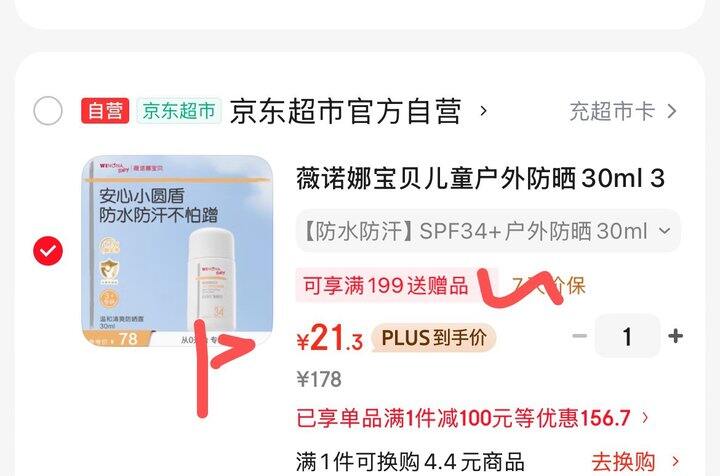Uncheck the red sunscreen item checkbox
Screen dimensions: 720x476
pos(48,251)
